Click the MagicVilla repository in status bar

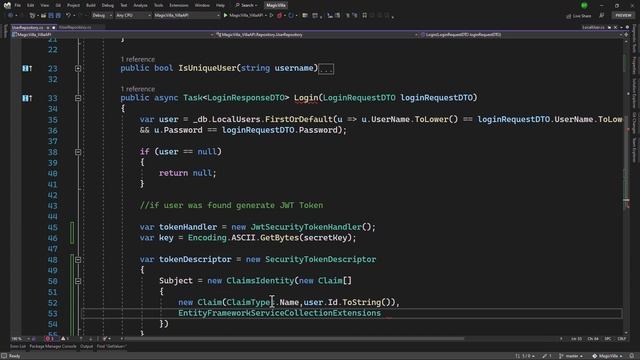tap(607, 356)
